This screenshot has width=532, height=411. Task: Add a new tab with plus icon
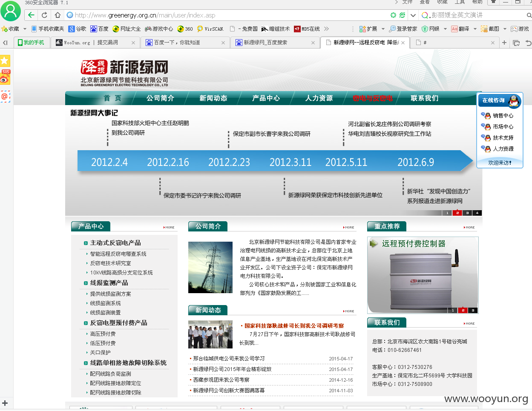pyautogui.click(x=504, y=43)
